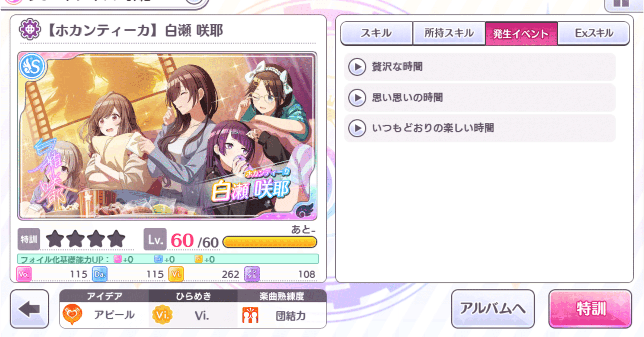
Task: Click the pink 特訓 button
Action: tap(590, 309)
